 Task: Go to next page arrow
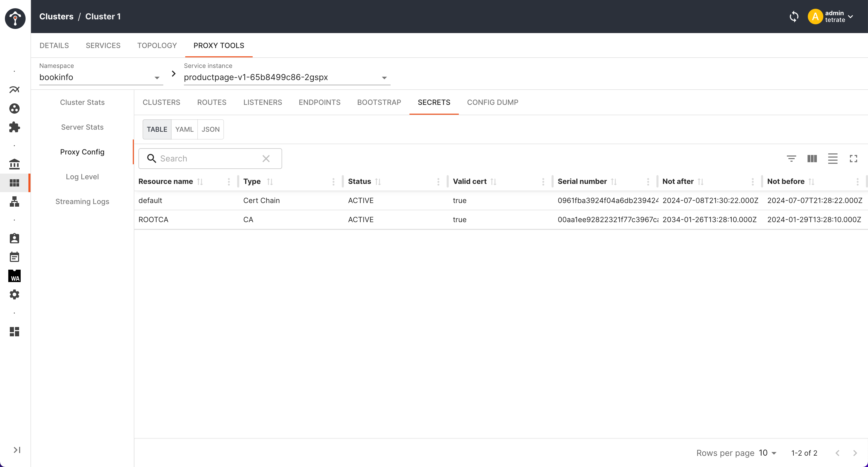pyautogui.click(x=855, y=453)
